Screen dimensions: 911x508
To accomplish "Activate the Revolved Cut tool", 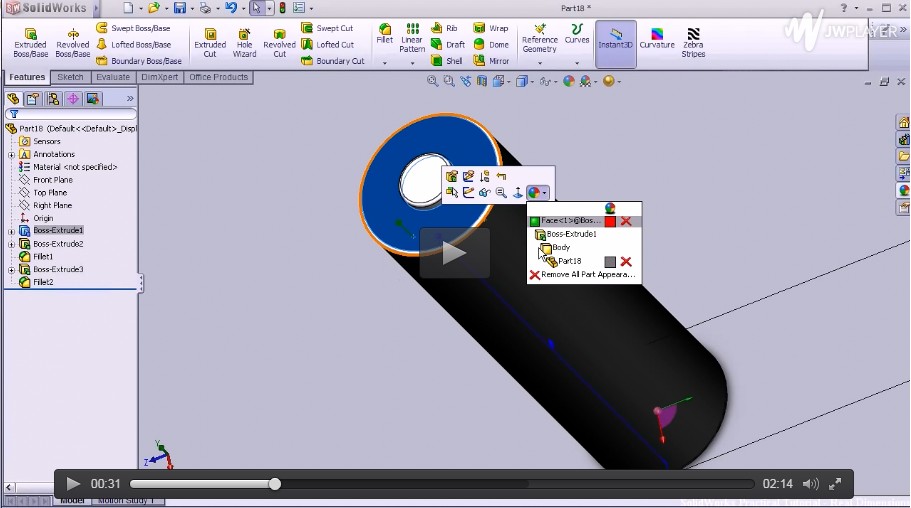I will pyautogui.click(x=279, y=42).
